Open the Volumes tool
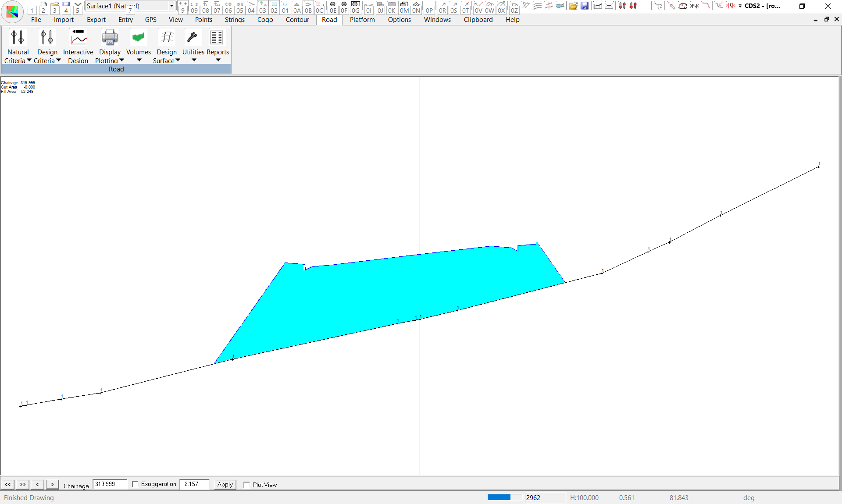The width and height of the screenshot is (842, 504). pyautogui.click(x=138, y=39)
